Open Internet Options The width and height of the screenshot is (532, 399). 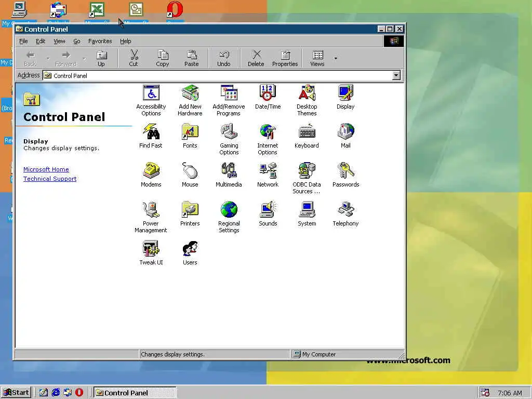pos(268,139)
